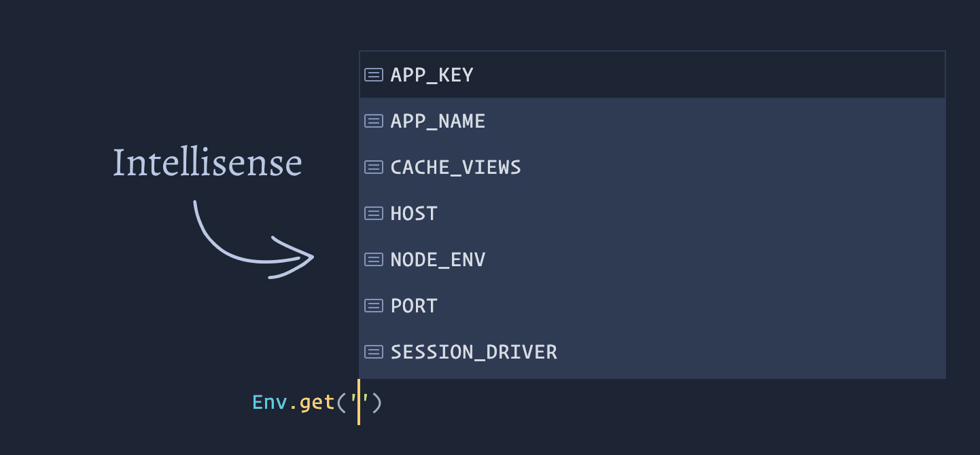The image size is (980, 455).
Task: Click the CACHE_VIEWS suggestion icon
Action: pos(374,167)
